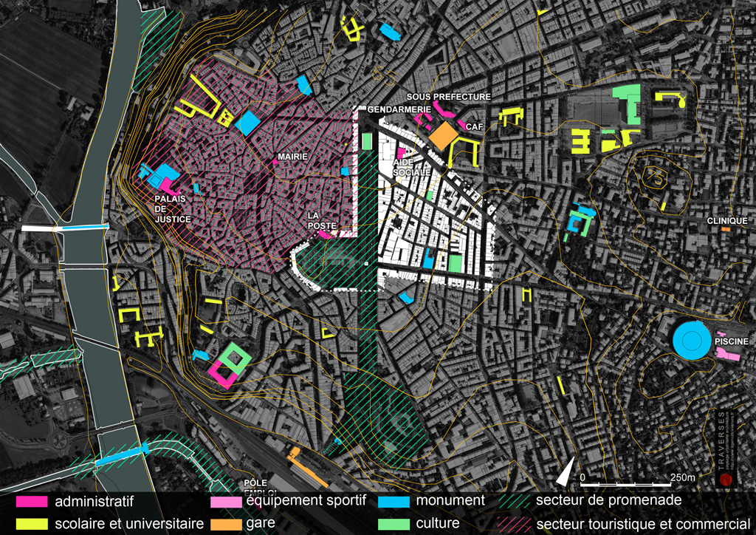Click the small orange marker below CLINIQUE
The image size is (756, 535).
click(726, 230)
